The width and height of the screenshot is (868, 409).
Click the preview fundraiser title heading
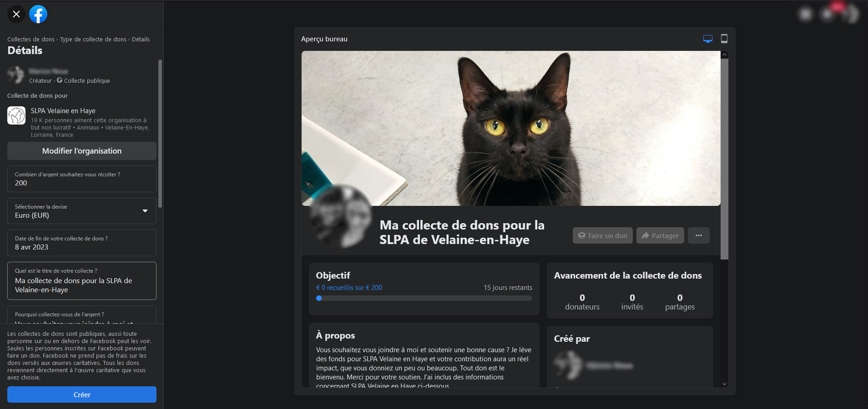coord(462,232)
